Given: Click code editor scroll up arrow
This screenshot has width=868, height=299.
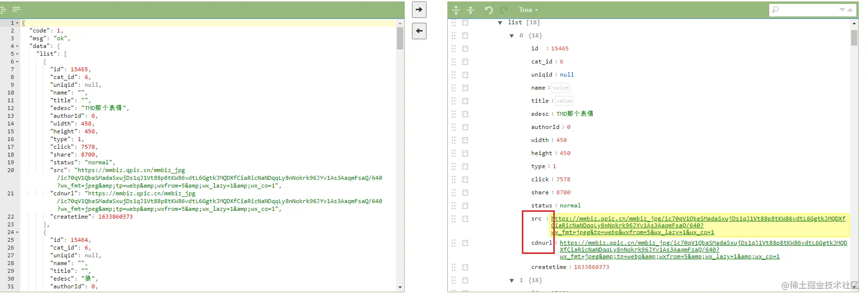Looking at the screenshot, I should [x=400, y=23].
